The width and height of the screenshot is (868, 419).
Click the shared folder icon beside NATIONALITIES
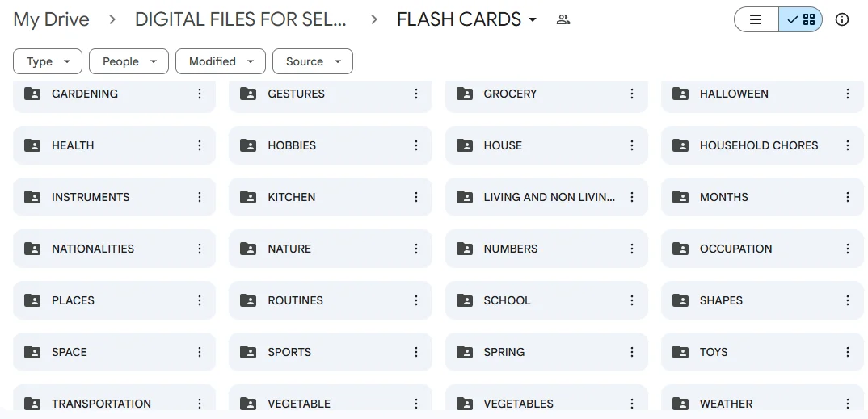pyautogui.click(x=32, y=249)
